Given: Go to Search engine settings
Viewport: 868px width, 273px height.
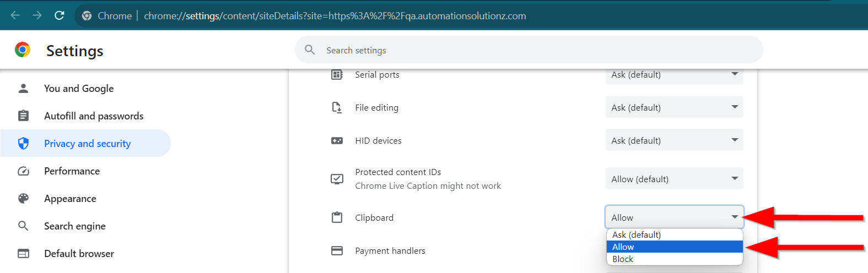Looking at the screenshot, I should coord(75,226).
